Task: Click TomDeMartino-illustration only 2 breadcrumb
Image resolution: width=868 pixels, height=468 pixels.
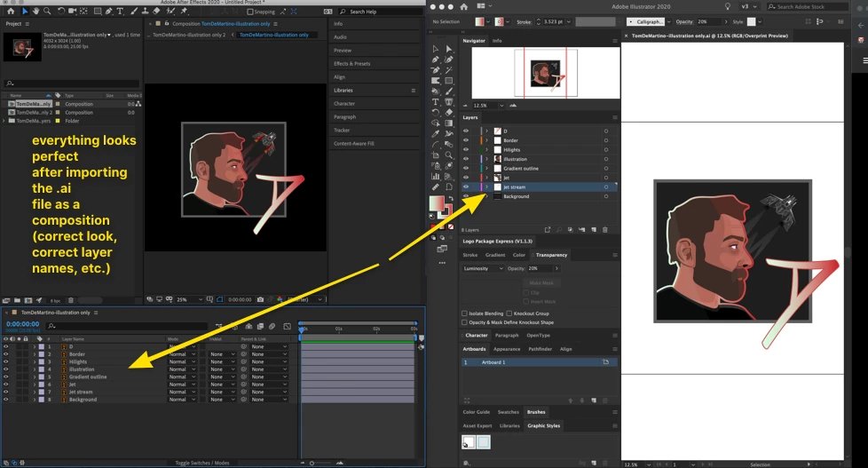Action: click(x=189, y=35)
